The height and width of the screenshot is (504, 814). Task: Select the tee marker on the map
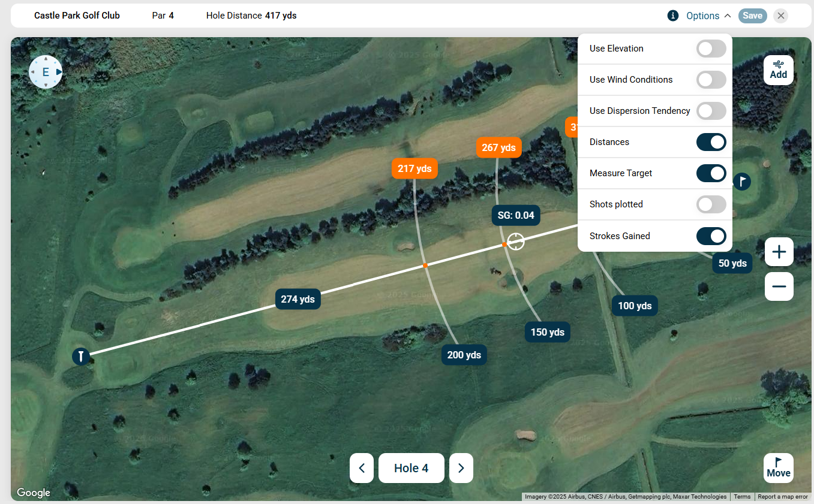pos(81,356)
